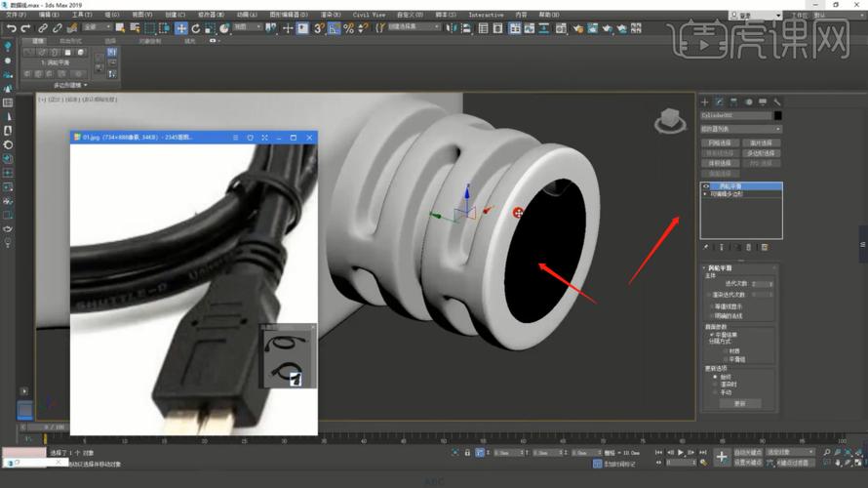Open the 工具(T) menu
The width and height of the screenshot is (868, 488).
click(x=82, y=15)
